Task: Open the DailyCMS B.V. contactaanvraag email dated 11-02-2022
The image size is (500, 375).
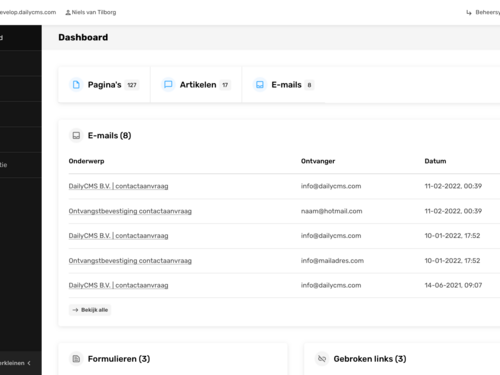Action: (x=118, y=186)
